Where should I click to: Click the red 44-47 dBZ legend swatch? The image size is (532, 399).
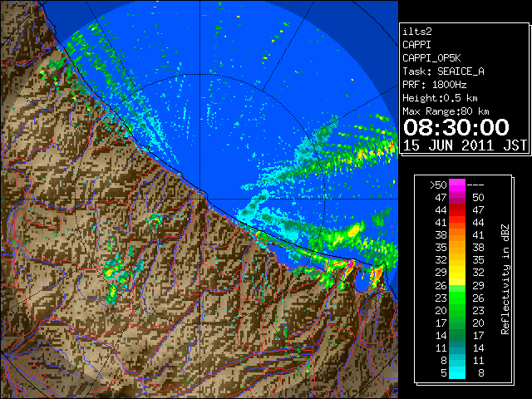tap(457, 210)
